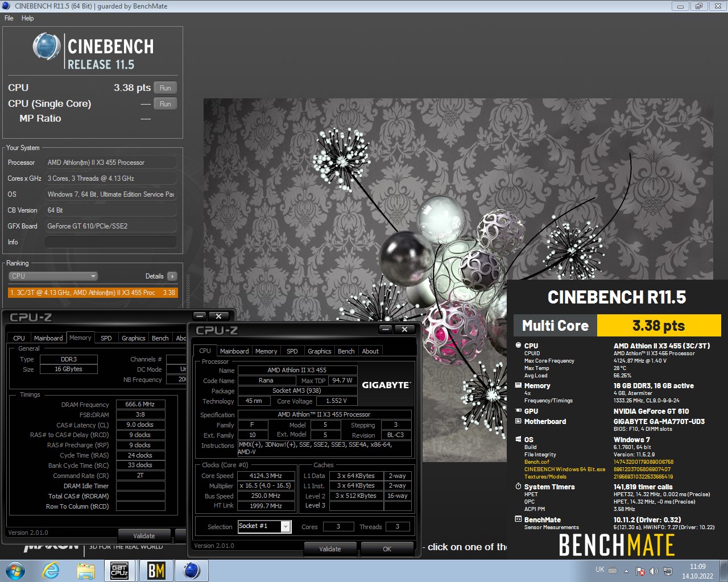Screen dimensions: 728x582
Task: Click BenchMate GPU section icon
Action: pyautogui.click(x=518, y=410)
